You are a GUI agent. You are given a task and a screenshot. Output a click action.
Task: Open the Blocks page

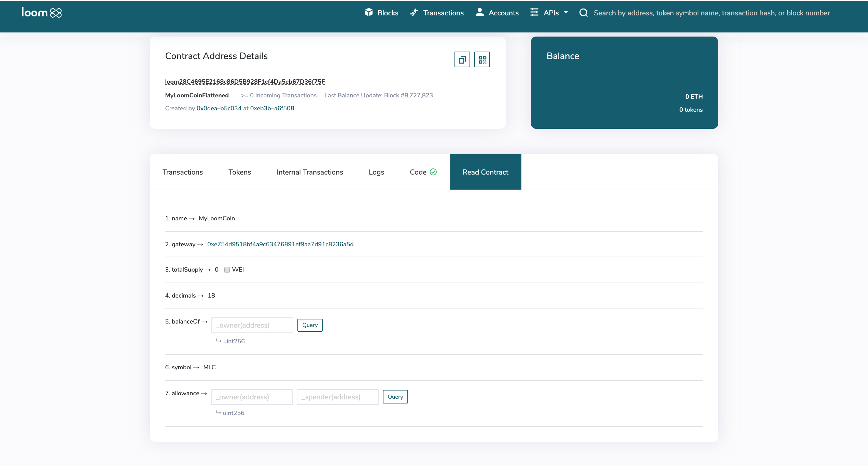pyautogui.click(x=381, y=13)
